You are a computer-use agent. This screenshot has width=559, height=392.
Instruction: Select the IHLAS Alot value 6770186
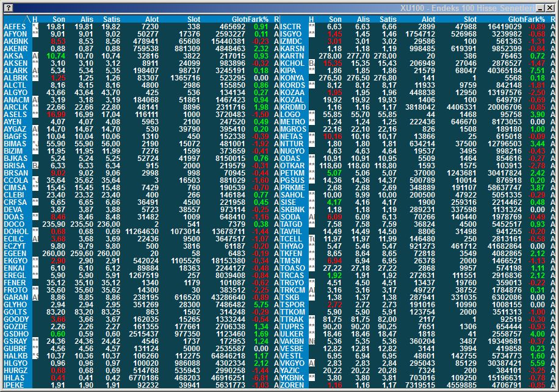143,378
